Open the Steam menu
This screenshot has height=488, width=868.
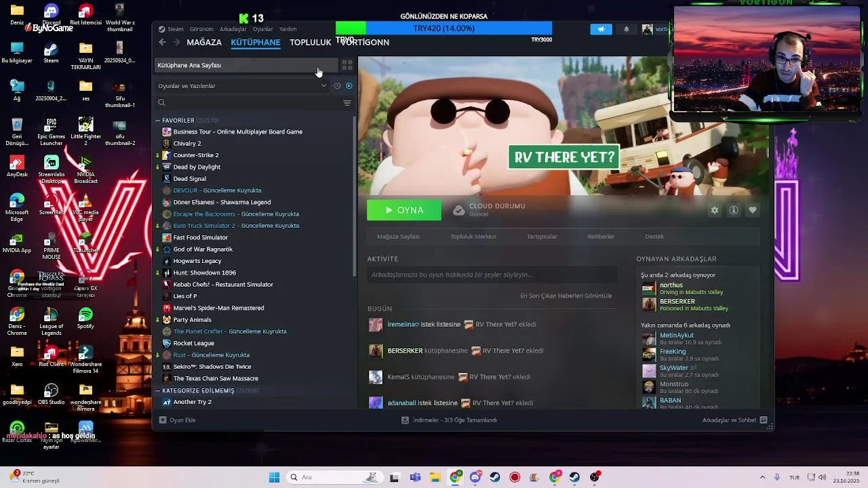click(176, 29)
